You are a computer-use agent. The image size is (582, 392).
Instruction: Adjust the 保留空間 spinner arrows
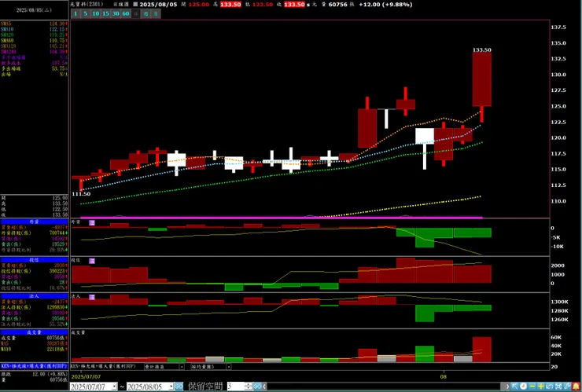point(249,387)
